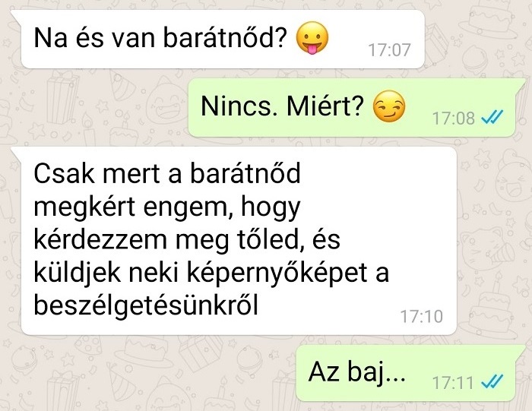Click the 17:10 timestamp
The height and width of the screenshot is (411, 532).
point(422,317)
